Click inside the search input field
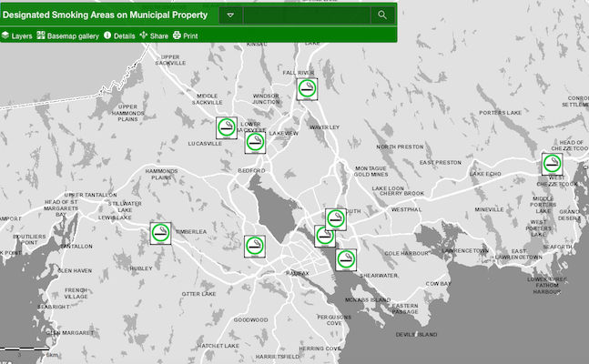The image size is (589, 364). pyautogui.click(x=306, y=15)
